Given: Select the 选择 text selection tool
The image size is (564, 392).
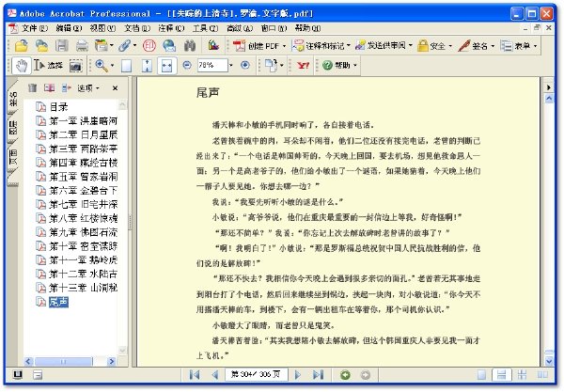Looking at the screenshot, I should [49, 66].
